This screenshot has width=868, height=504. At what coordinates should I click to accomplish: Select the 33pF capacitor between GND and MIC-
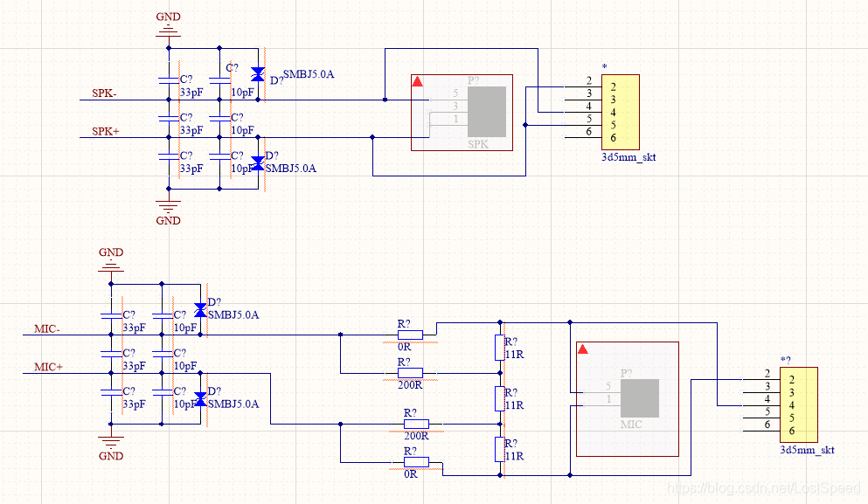tap(111, 316)
